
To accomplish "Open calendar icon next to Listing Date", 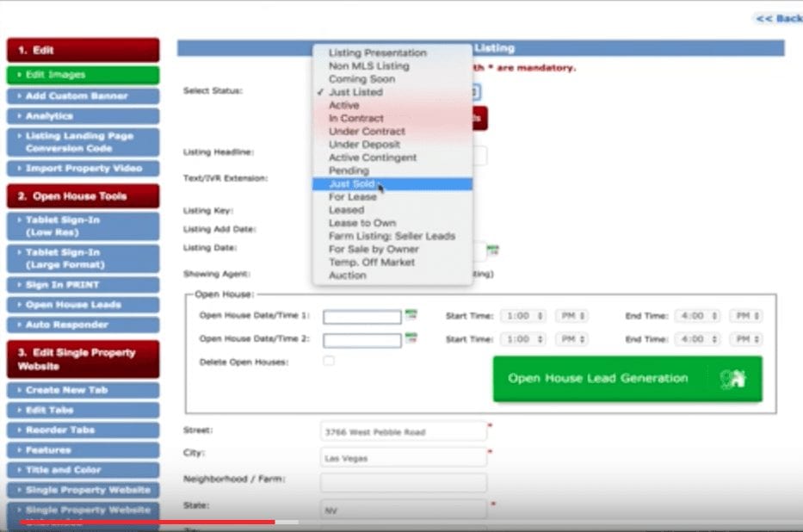I will (492, 250).
